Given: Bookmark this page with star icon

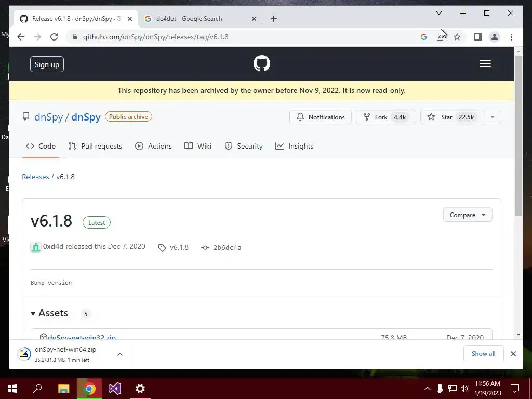Looking at the screenshot, I should pyautogui.click(x=457, y=37).
